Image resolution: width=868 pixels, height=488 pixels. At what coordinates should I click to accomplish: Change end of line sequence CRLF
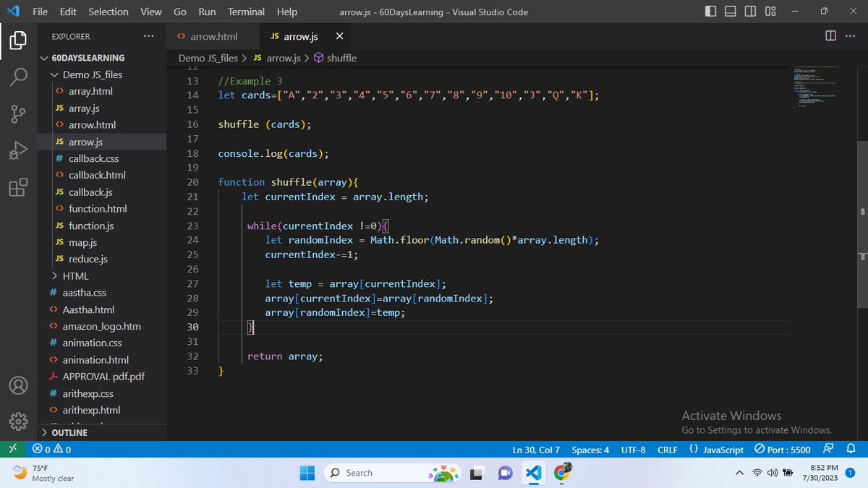tap(667, 450)
